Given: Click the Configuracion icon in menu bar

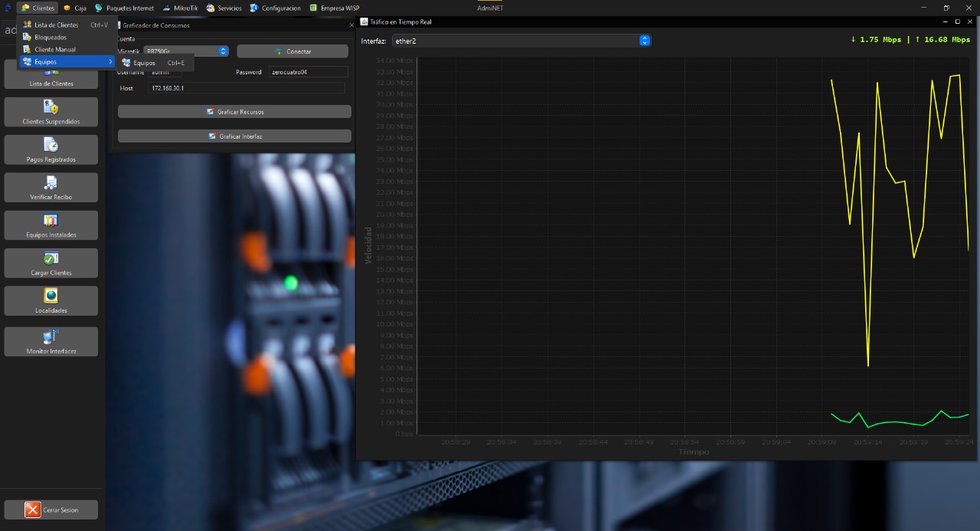Looking at the screenshot, I should click(x=255, y=8).
